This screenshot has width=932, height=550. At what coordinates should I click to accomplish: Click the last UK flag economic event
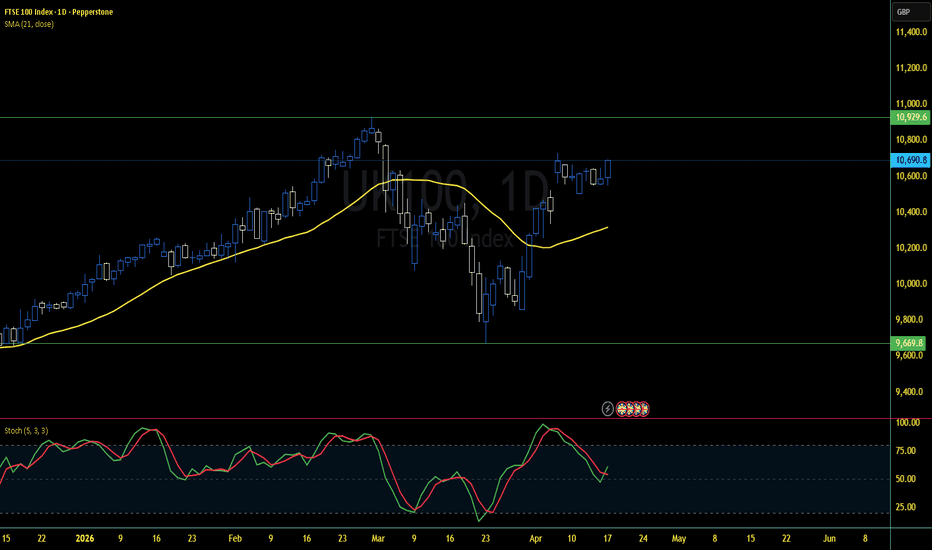click(643, 409)
